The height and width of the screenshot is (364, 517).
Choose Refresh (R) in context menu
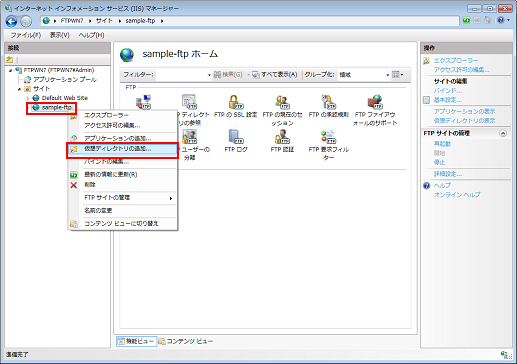pyautogui.click(x=122, y=175)
